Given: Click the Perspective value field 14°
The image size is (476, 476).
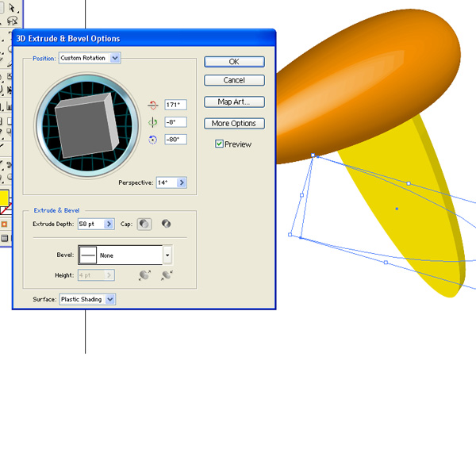Looking at the screenshot, I should (167, 182).
